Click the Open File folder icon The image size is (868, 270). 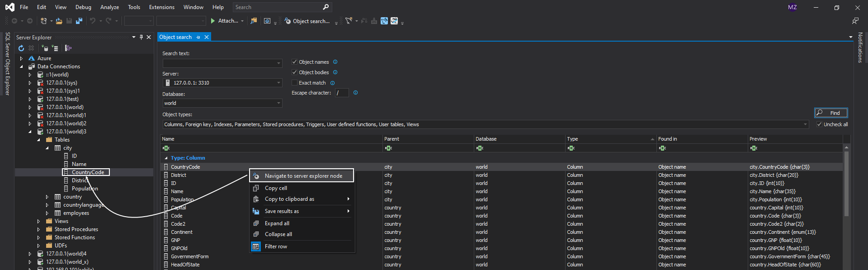tap(59, 21)
